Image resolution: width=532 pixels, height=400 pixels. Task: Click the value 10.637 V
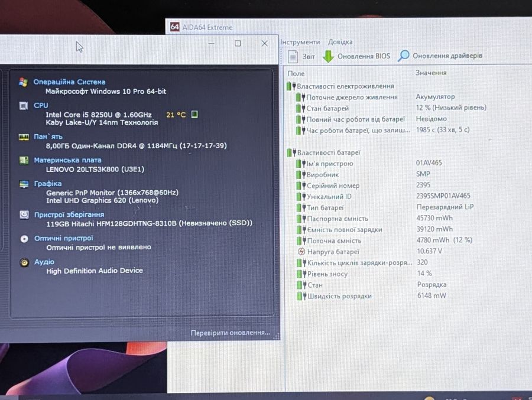(x=430, y=251)
